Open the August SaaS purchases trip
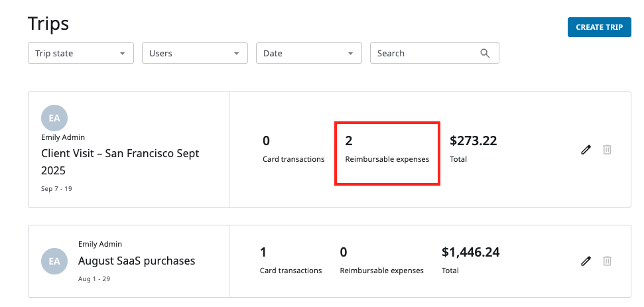 click(x=137, y=261)
